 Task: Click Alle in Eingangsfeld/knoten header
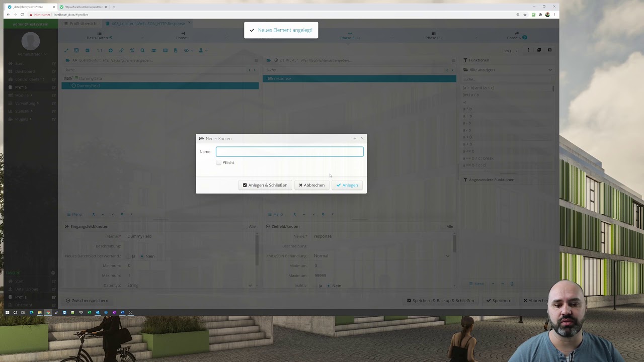coord(252,226)
